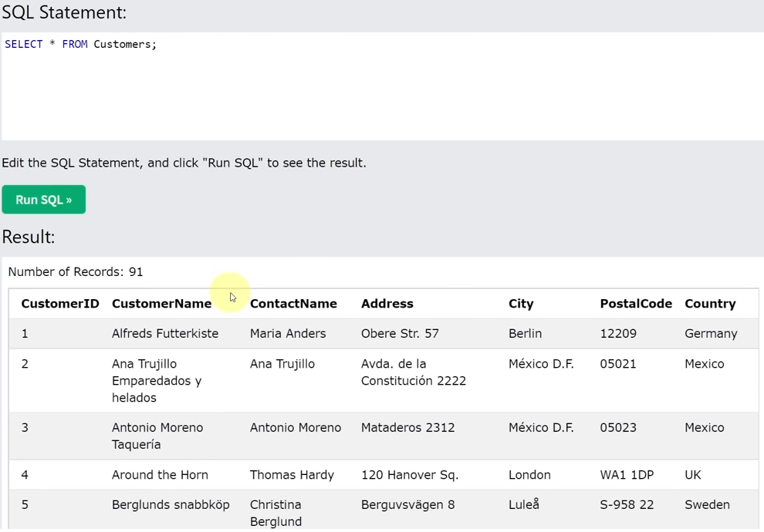Click the Sweden country cell
The height and width of the screenshot is (532, 764).
[708, 505]
